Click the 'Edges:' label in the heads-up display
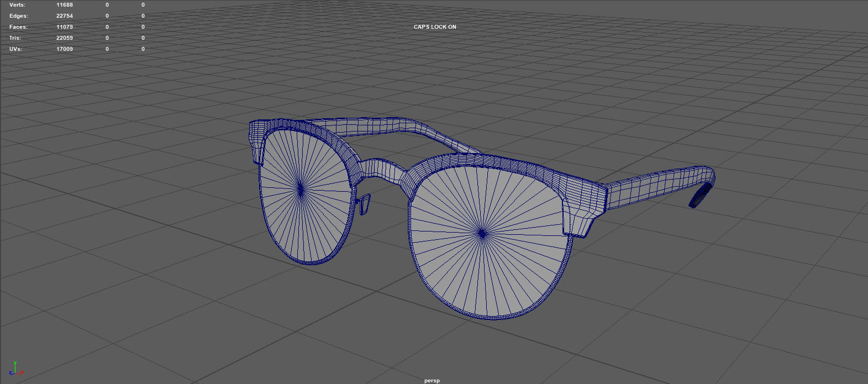868x384 pixels. [x=19, y=16]
